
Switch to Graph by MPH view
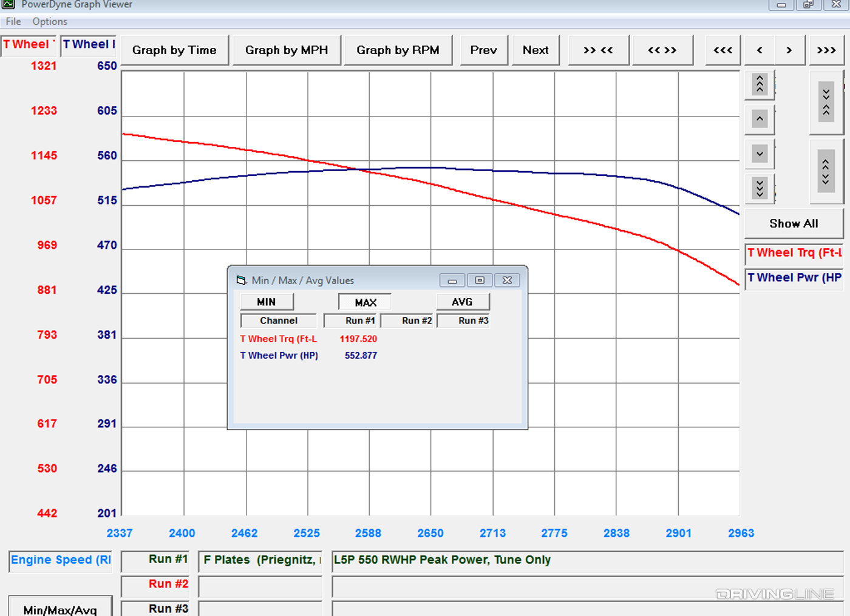tap(286, 50)
